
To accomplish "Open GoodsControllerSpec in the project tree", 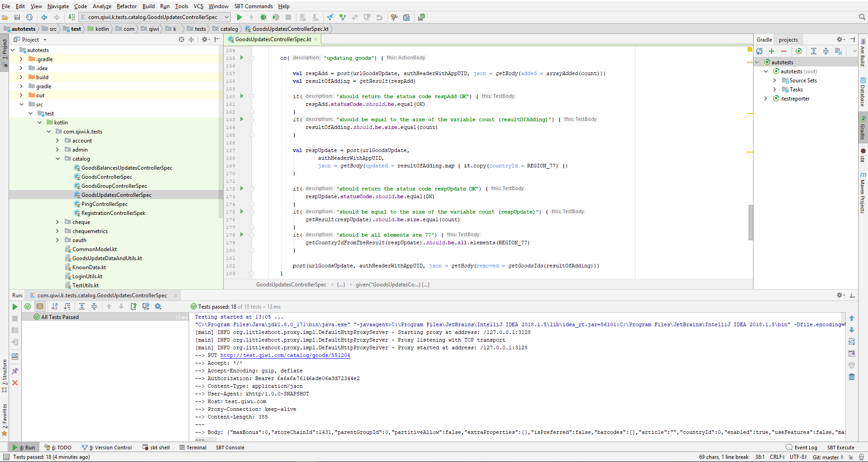I will [x=106, y=177].
